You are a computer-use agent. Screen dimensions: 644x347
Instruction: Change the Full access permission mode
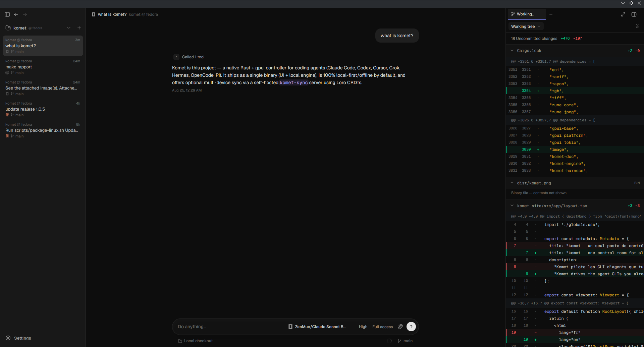coord(382,327)
